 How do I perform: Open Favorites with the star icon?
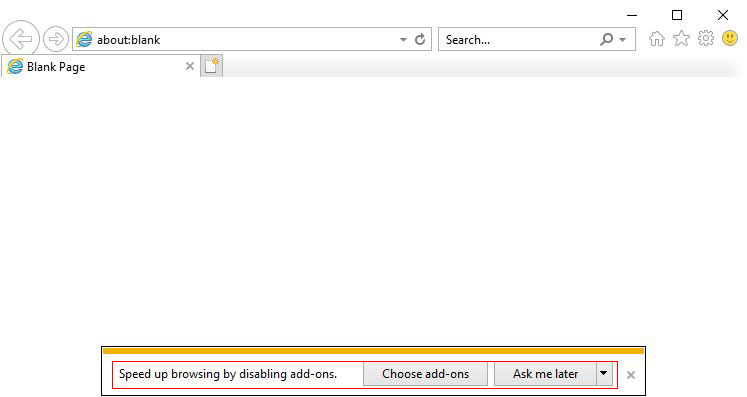click(x=681, y=39)
